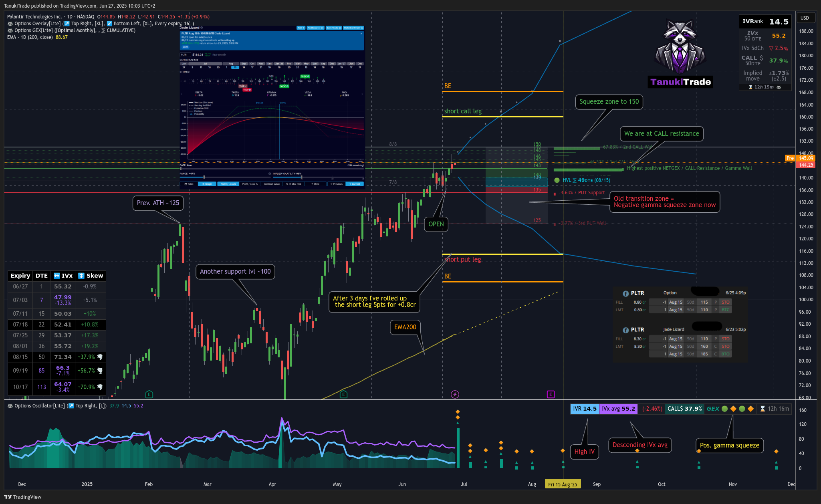Click the purple E earnings marker
The width and height of the screenshot is (821, 504).
551,395
